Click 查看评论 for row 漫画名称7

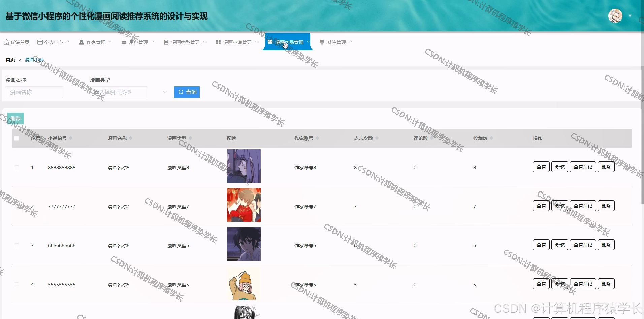click(x=583, y=206)
